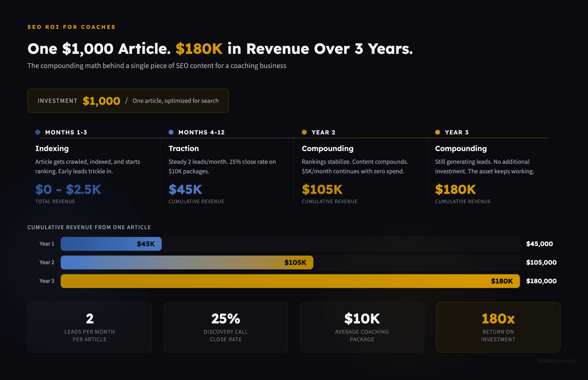The width and height of the screenshot is (588, 380).
Task: Click the blue dot beside MONTHS 4-12
Action: pos(171,132)
